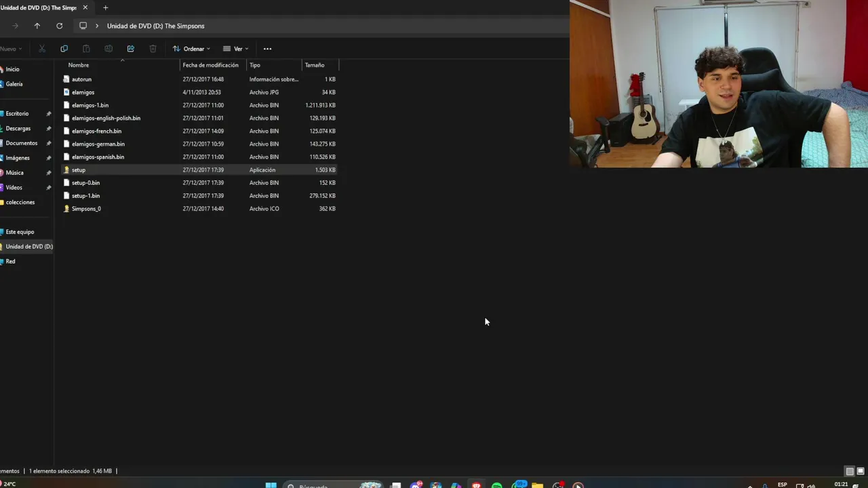
Task: Open Galería in the navigation pane
Action: click(14, 84)
